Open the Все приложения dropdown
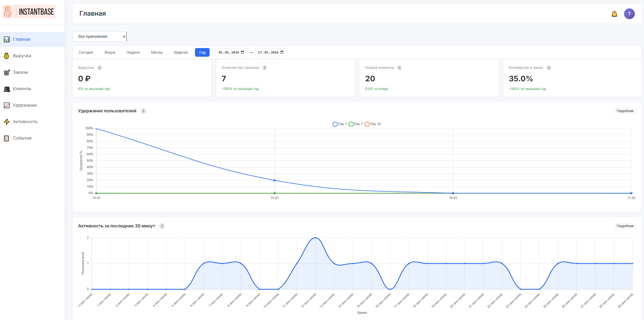This screenshot has width=644, height=320. (99, 36)
